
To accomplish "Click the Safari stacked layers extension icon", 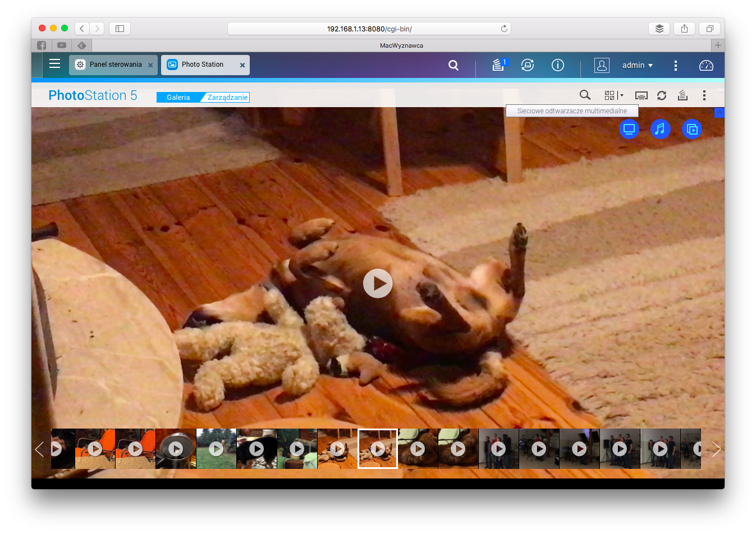I will point(659,29).
